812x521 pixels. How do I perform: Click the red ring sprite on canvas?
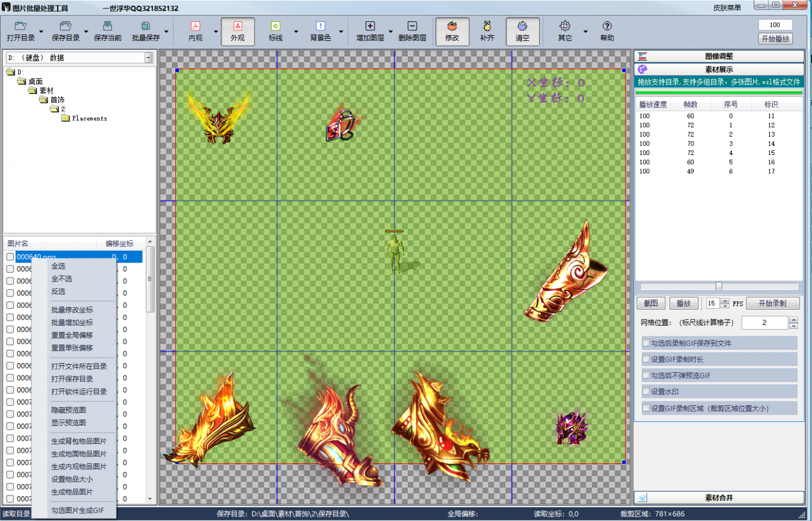coord(343,124)
